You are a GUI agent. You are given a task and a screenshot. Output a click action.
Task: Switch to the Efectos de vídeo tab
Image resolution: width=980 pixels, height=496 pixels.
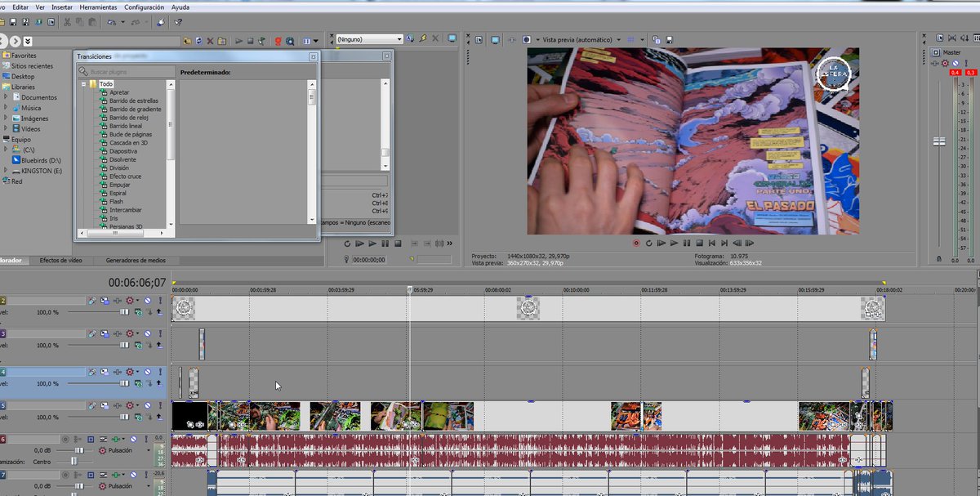(x=60, y=260)
